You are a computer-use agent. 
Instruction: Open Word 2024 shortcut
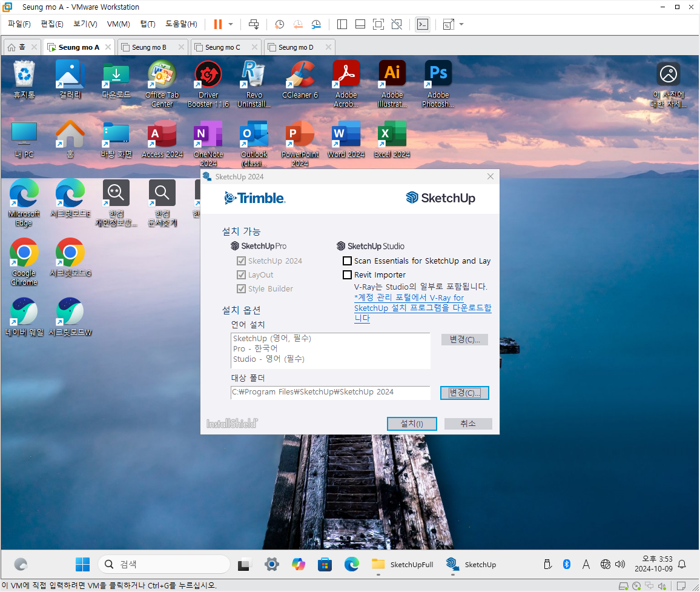coord(346,139)
